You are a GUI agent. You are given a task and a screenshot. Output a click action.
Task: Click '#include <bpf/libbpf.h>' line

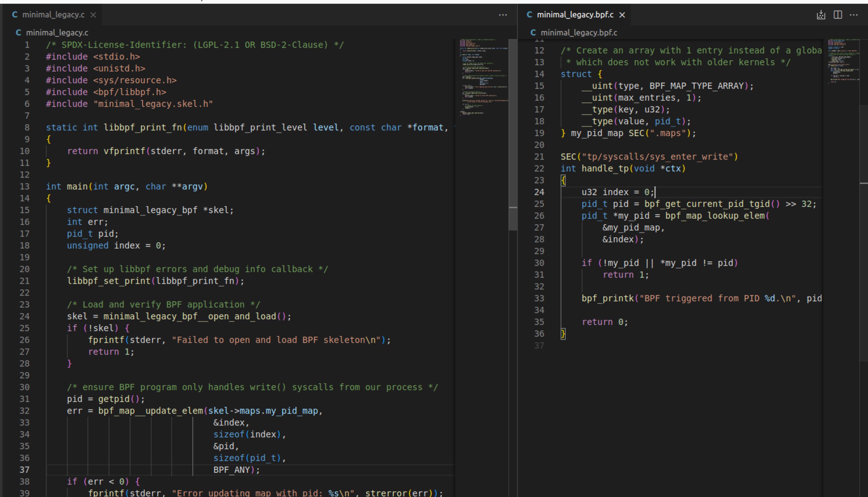(x=106, y=92)
